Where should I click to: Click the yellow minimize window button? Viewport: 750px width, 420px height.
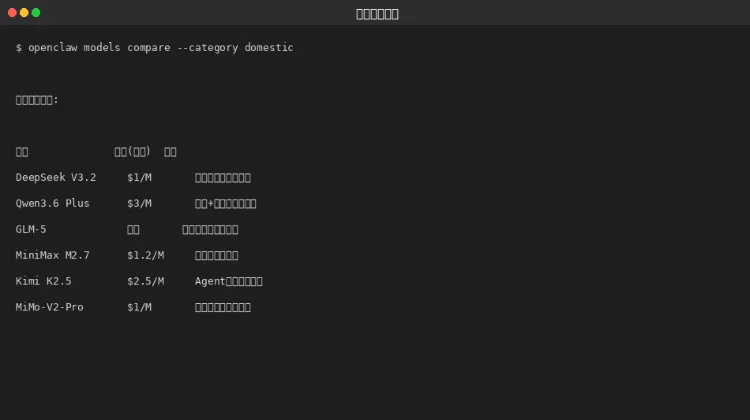tap(24, 13)
